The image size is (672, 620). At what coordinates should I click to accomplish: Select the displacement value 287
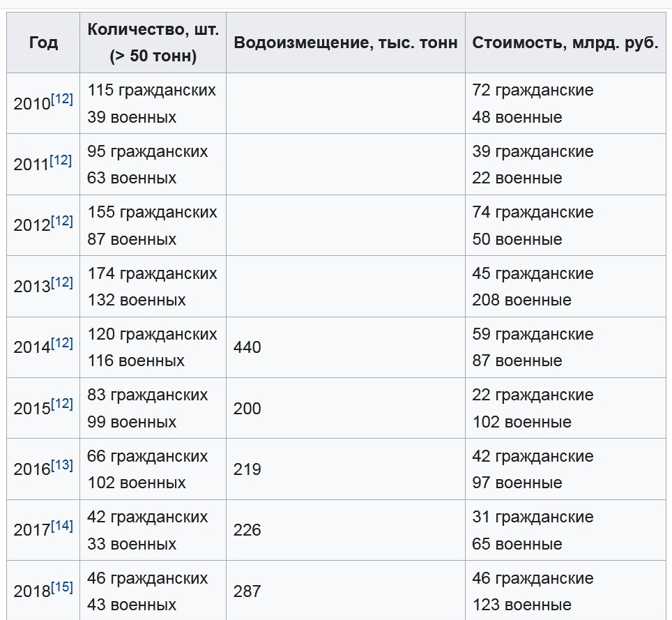(247, 591)
